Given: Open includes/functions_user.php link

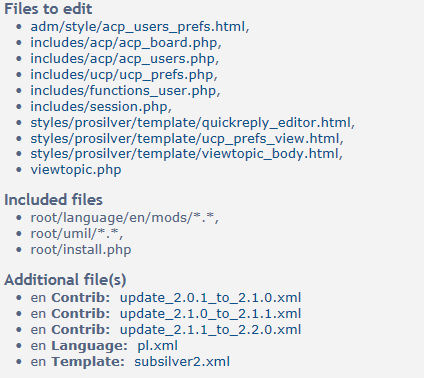Looking at the screenshot, I should pos(124,91).
